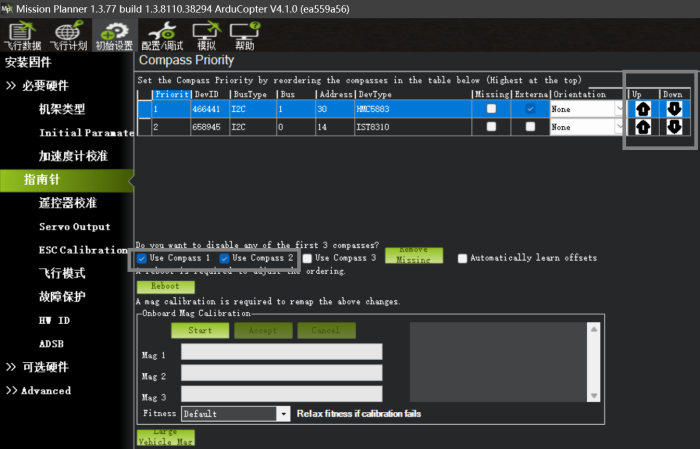This screenshot has width=700, height=449.
Task: Click Mission Planner app icon in title bar
Action: click(x=7, y=9)
